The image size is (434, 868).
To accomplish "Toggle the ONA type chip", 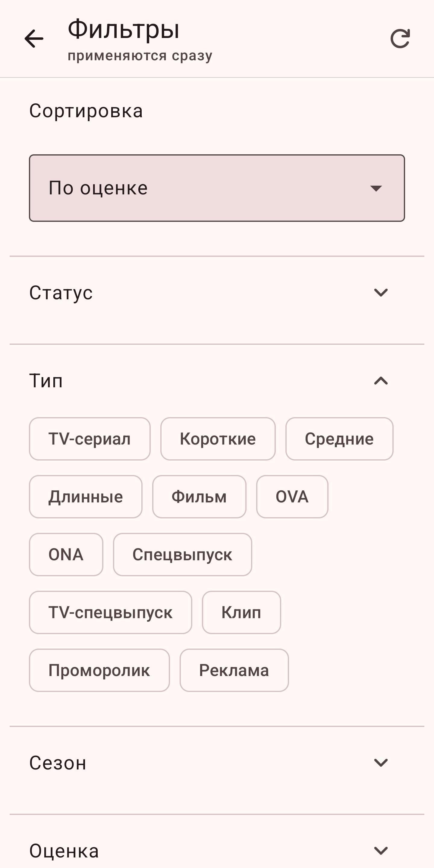I will tap(66, 555).
